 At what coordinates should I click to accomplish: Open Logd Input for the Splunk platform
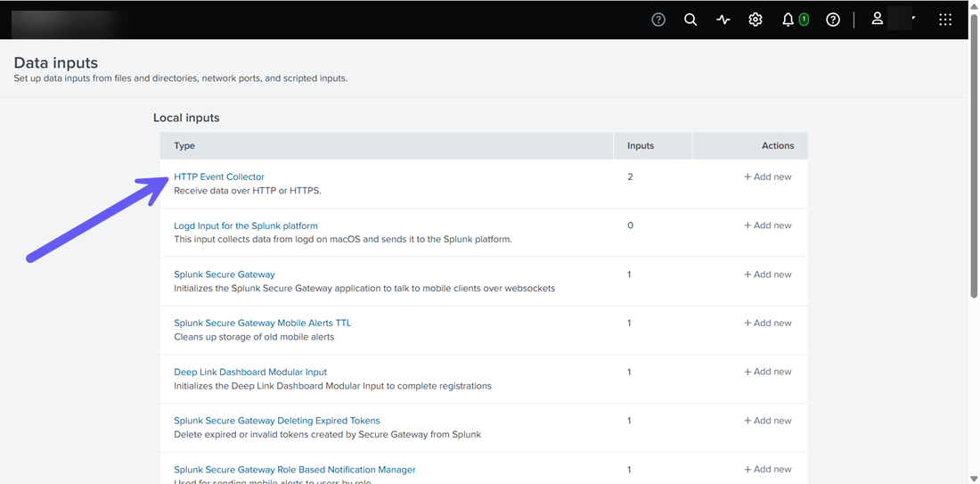(x=246, y=226)
